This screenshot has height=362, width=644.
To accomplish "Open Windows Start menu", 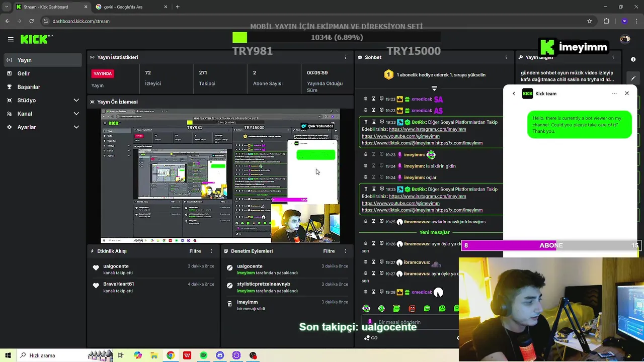I will [x=8, y=355].
